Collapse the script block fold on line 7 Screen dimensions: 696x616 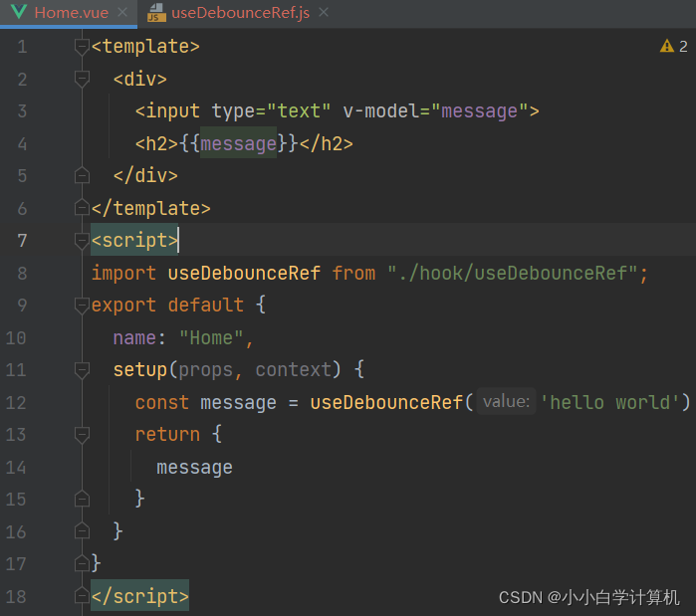pyautogui.click(x=82, y=241)
